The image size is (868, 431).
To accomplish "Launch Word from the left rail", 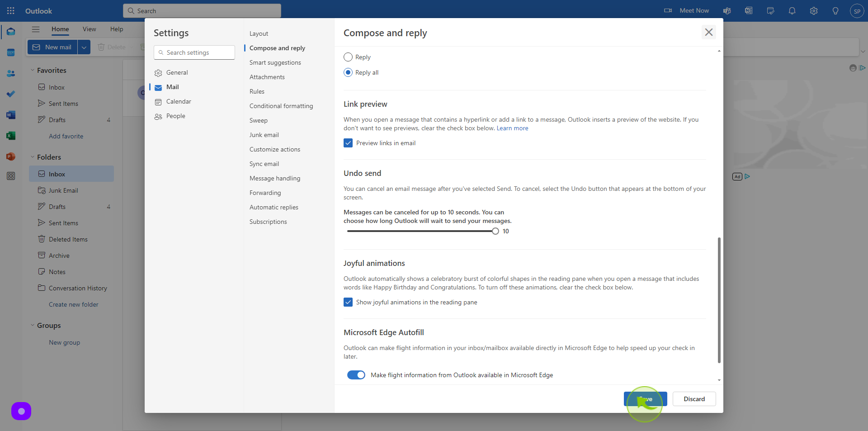I will point(11,115).
